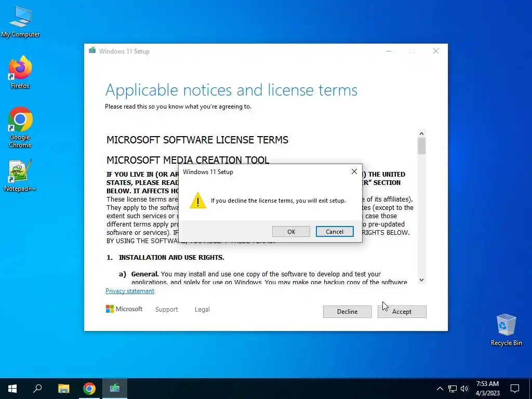Click license scrollbar up arrow
The image size is (532, 399).
tap(421, 134)
